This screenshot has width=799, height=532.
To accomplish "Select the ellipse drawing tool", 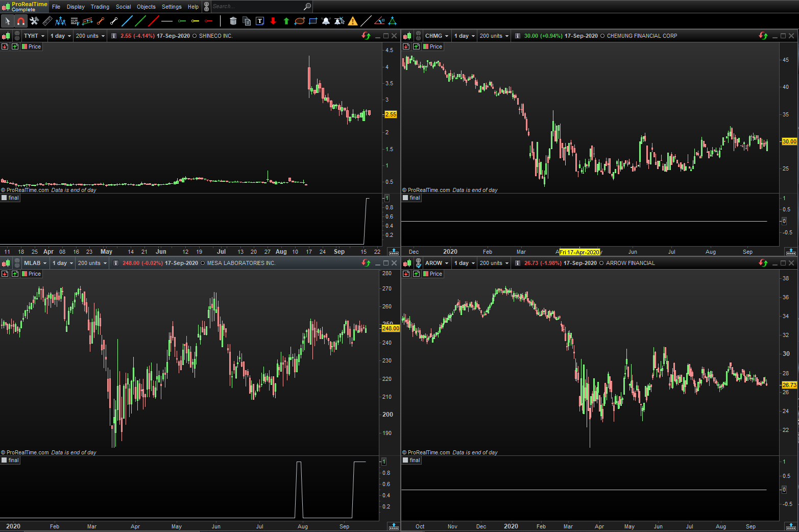I will click(300, 21).
